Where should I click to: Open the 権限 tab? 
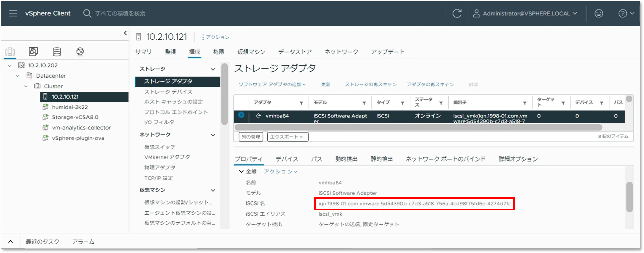pyautogui.click(x=219, y=52)
